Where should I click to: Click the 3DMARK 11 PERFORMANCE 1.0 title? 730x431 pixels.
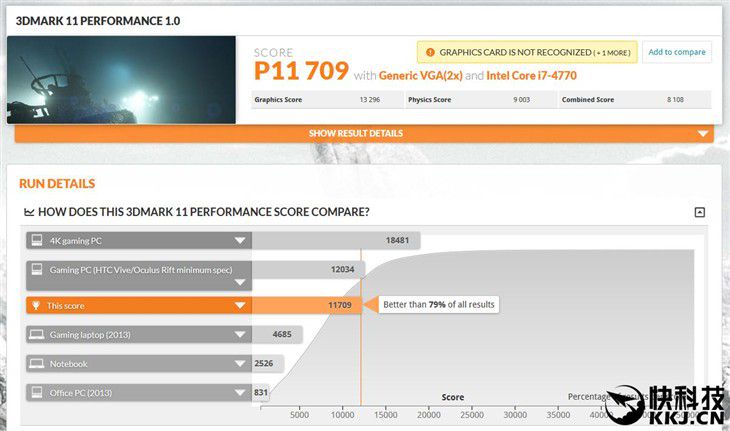coord(98,21)
